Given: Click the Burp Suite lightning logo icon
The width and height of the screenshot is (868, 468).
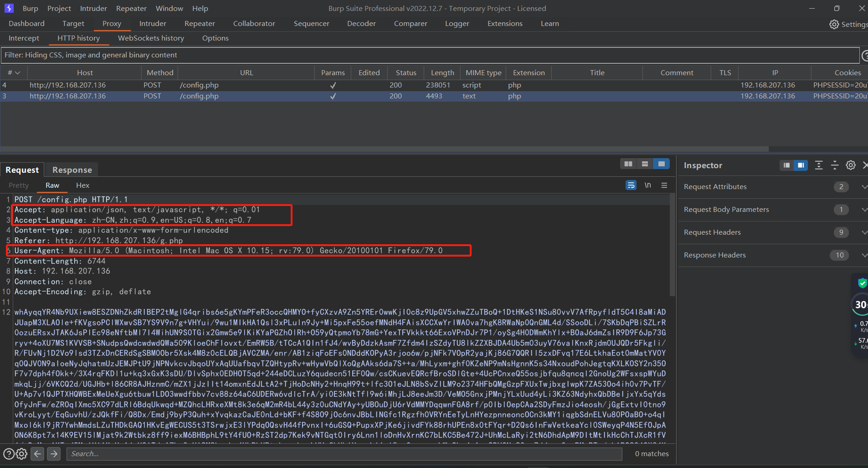Looking at the screenshot, I should pyautogui.click(x=9, y=8).
